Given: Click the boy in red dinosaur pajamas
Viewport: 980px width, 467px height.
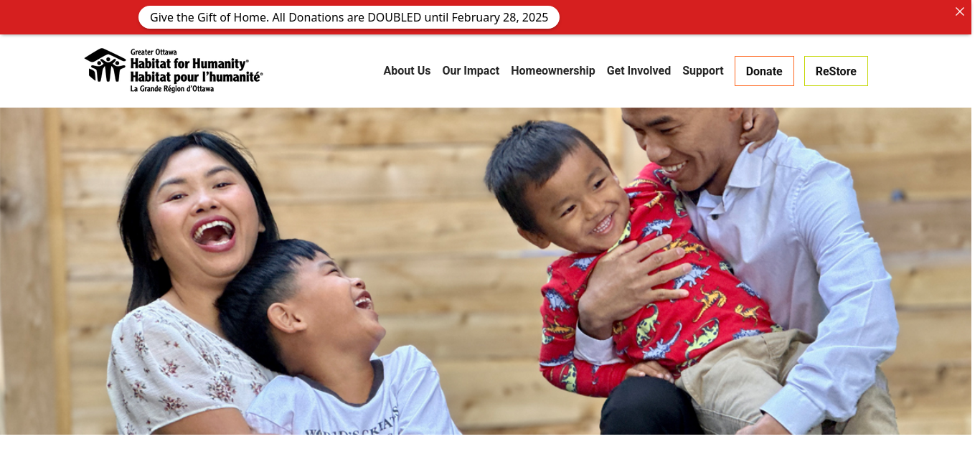Looking at the screenshot, I should pyautogui.click(x=631, y=265).
